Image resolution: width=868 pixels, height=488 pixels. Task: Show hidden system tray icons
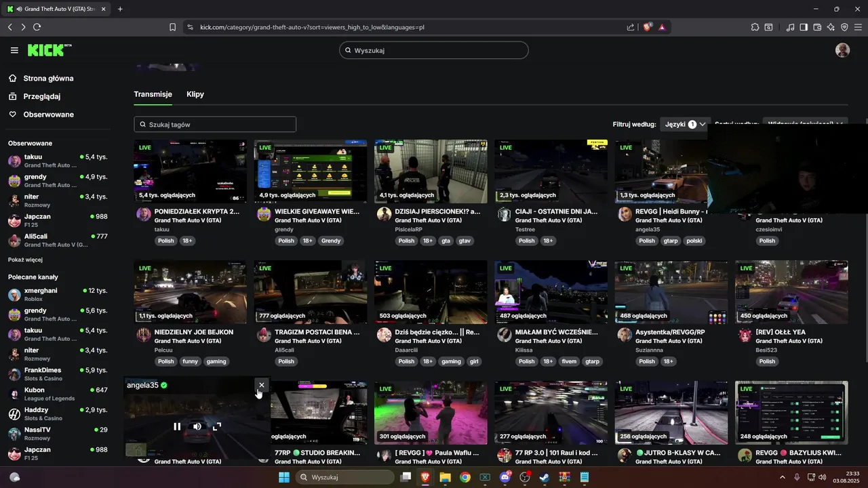coord(783,477)
